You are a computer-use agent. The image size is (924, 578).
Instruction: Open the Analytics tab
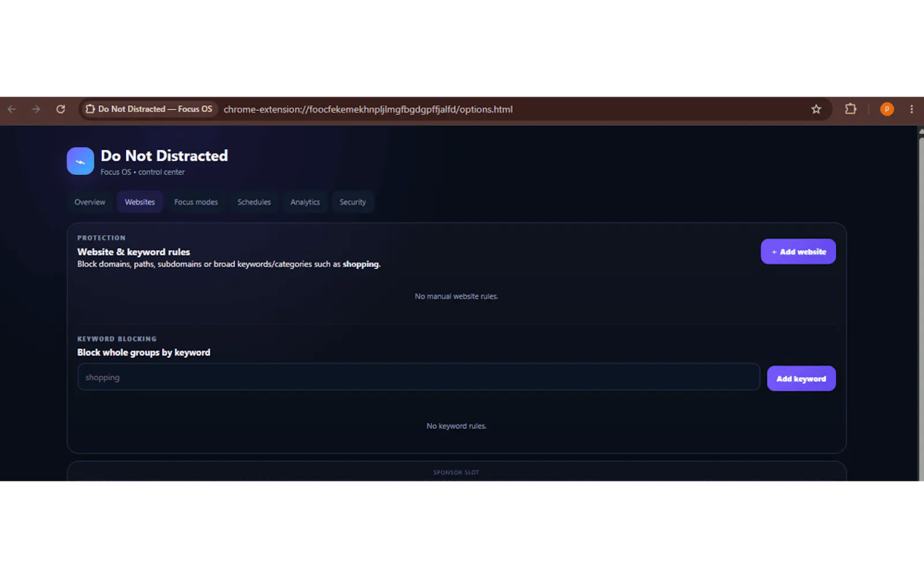(x=305, y=202)
